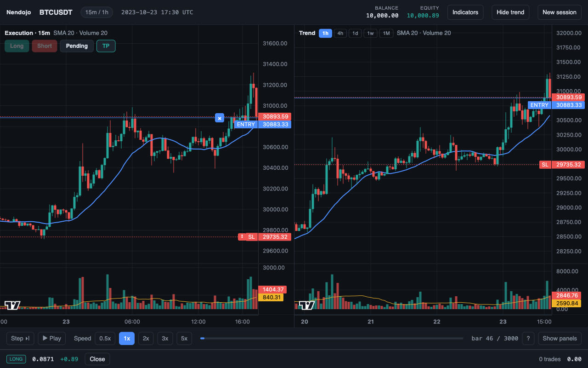Toggle the Hide trend button
The image size is (588, 368).
pos(510,12)
